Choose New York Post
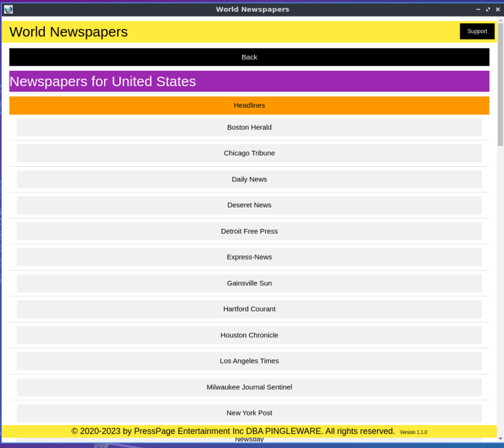Screen dimensions: 504x448 (249, 413)
